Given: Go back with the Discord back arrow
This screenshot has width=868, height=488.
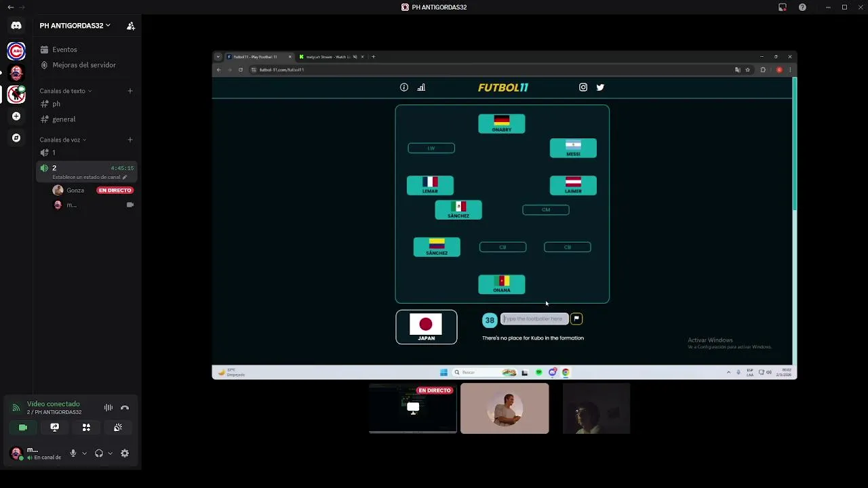Looking at the screenshot, I should (10, 7).
